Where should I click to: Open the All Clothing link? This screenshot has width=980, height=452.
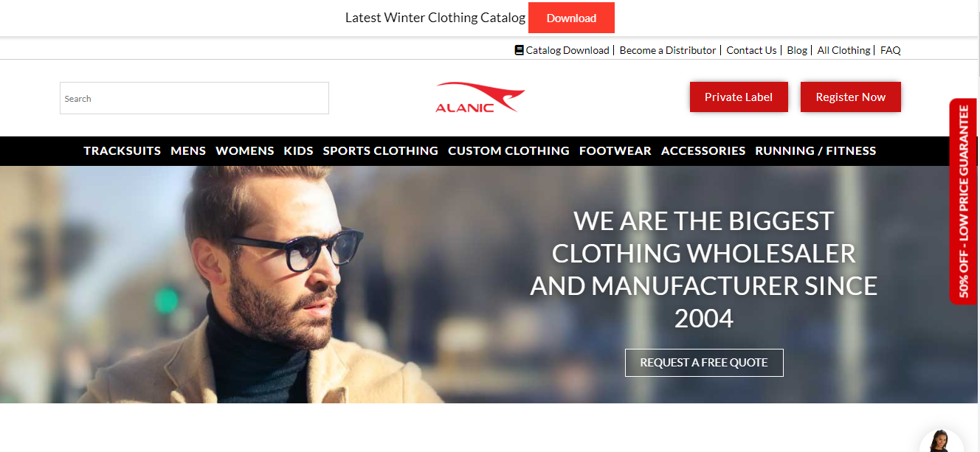(843, 50)
